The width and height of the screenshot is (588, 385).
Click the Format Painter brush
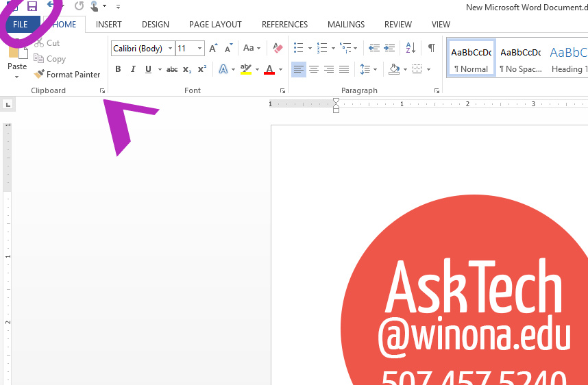[x=40, y=75]
